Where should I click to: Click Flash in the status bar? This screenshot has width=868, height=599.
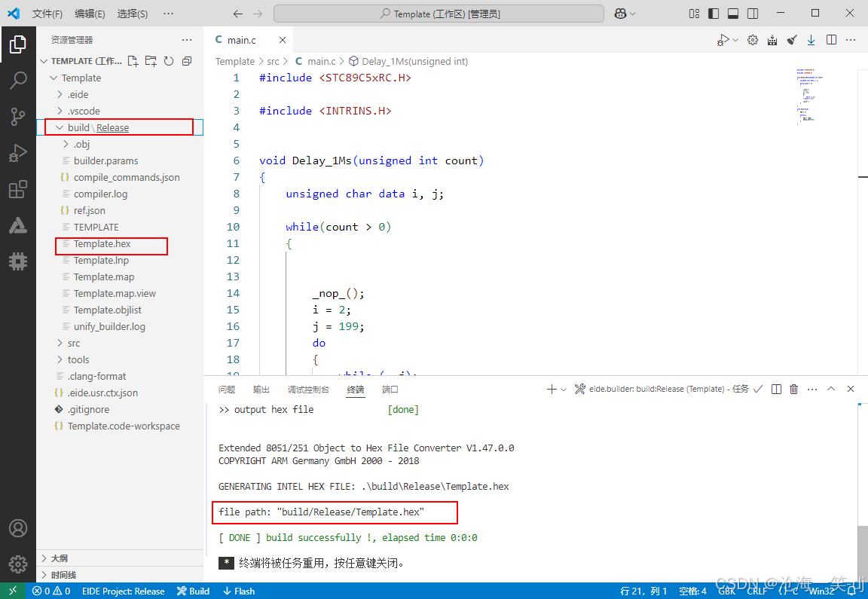tap(239, 591)
